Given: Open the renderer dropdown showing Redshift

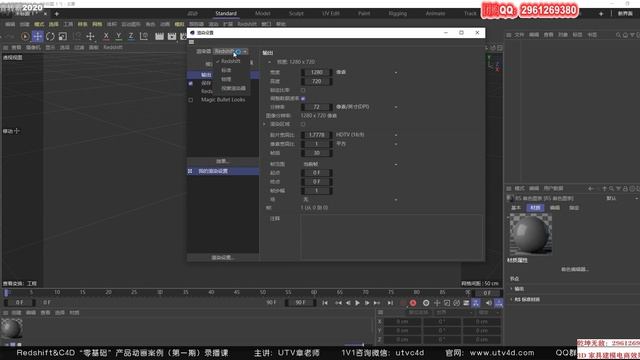Looking at the screenshot, I should point(231,51).
